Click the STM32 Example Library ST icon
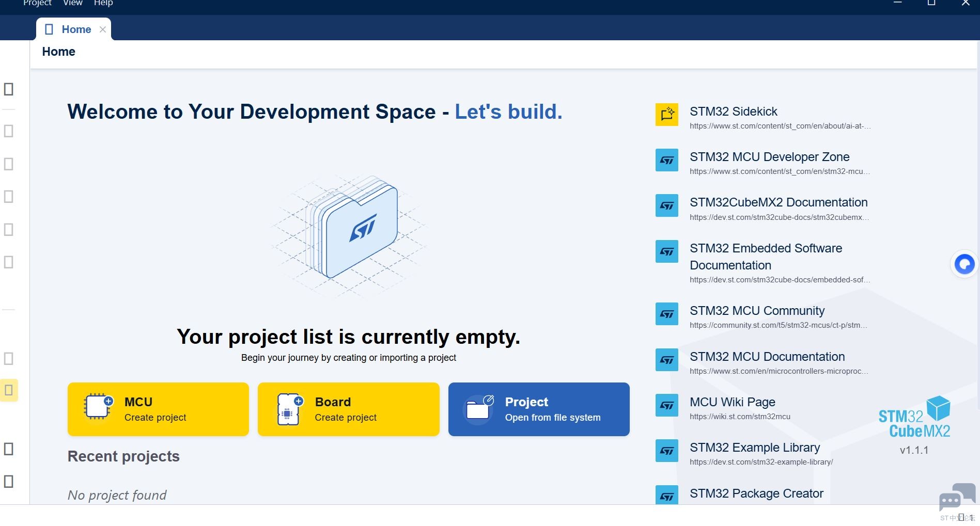The width and height of the screenshot is (980, 526). pos(667,451)
